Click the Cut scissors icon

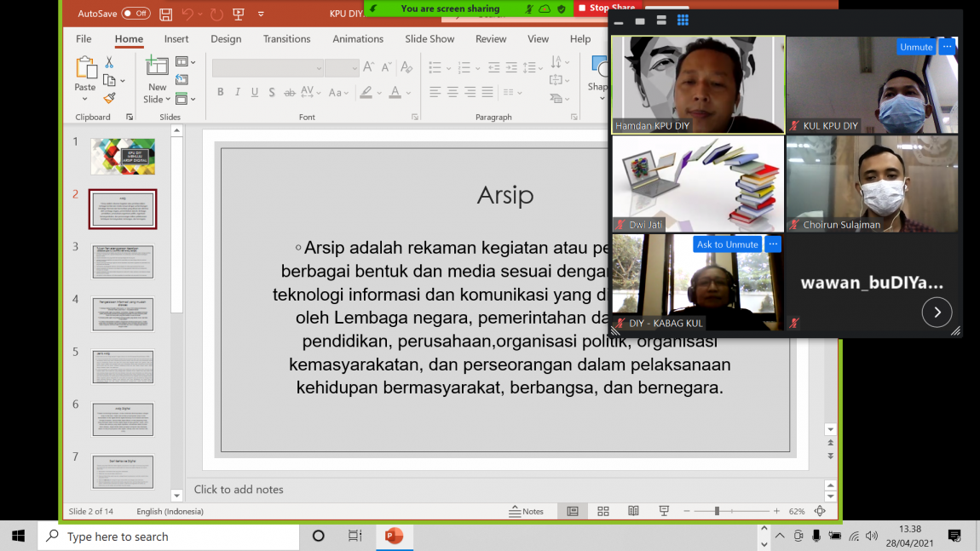109,62
